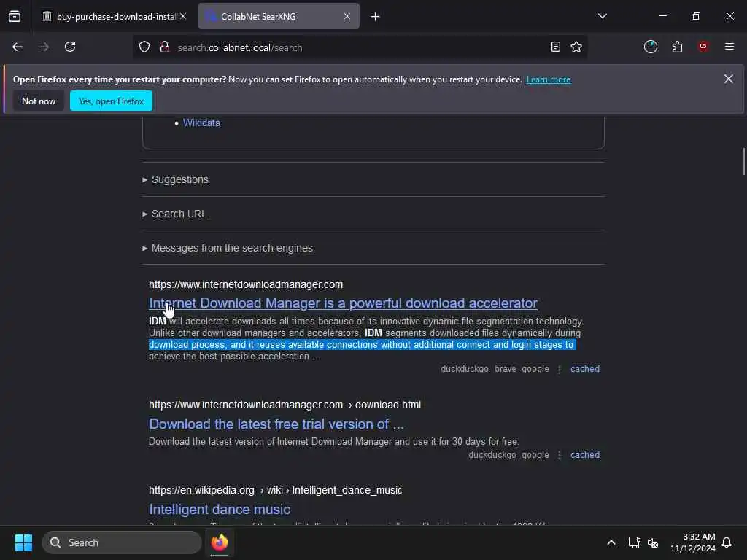Go back with the back arrow
Viewport: 747px width, 560px height.
[x=18, y=47]
